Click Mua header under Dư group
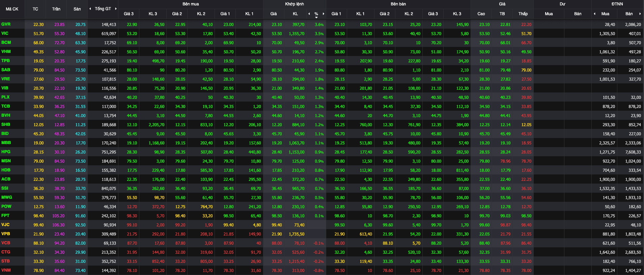Image resolution: width=644 pixels, height=275 pixels. click(x=549, y=14)
